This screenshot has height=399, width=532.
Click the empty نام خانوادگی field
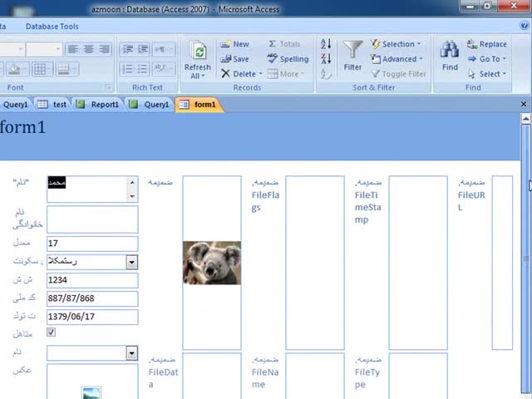[92, 219]
